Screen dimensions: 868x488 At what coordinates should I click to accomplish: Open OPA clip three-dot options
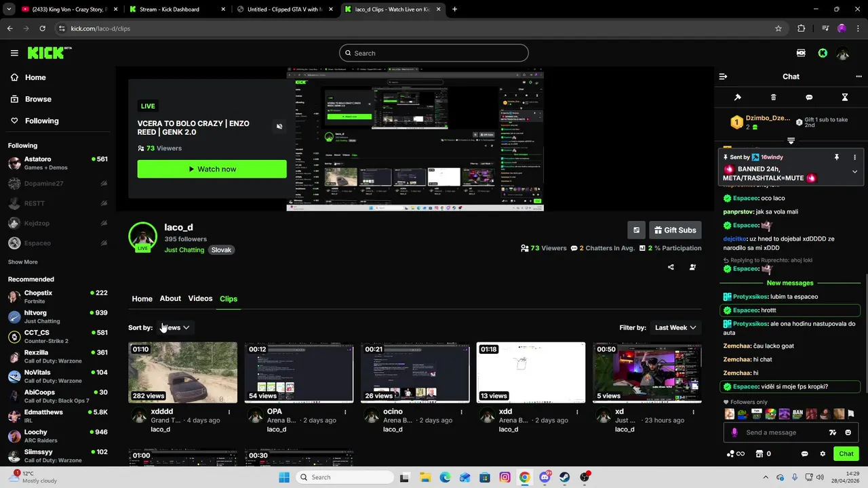pyautogui.click(x=345, y=412)
